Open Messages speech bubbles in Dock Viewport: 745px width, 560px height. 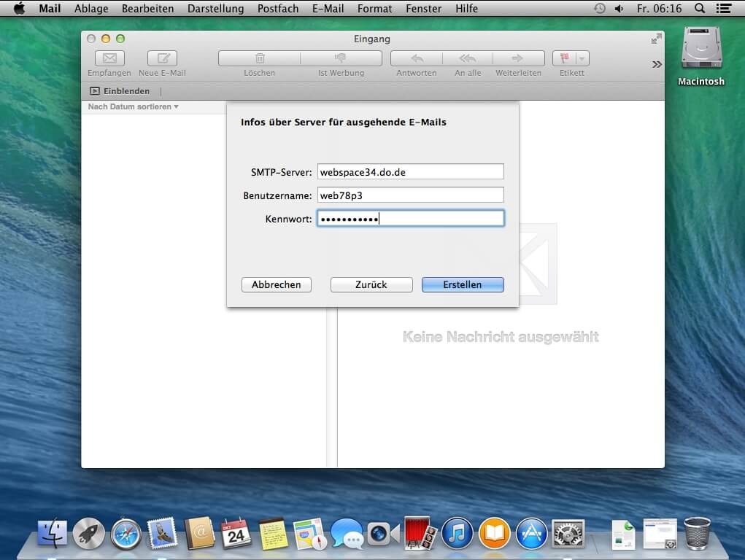click(347, 534)
